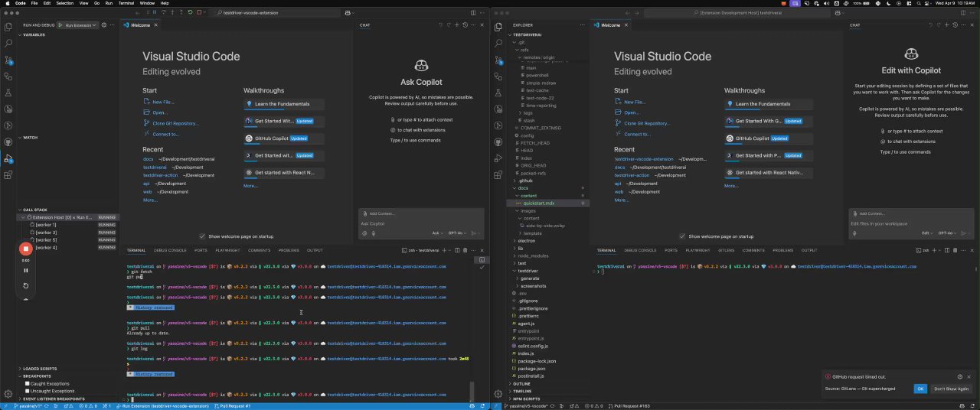Click left terminal vertical scrollbar thumb
The height and width of the screenshot is (410, 980).
pyautogui.click(x=472, y=390)
